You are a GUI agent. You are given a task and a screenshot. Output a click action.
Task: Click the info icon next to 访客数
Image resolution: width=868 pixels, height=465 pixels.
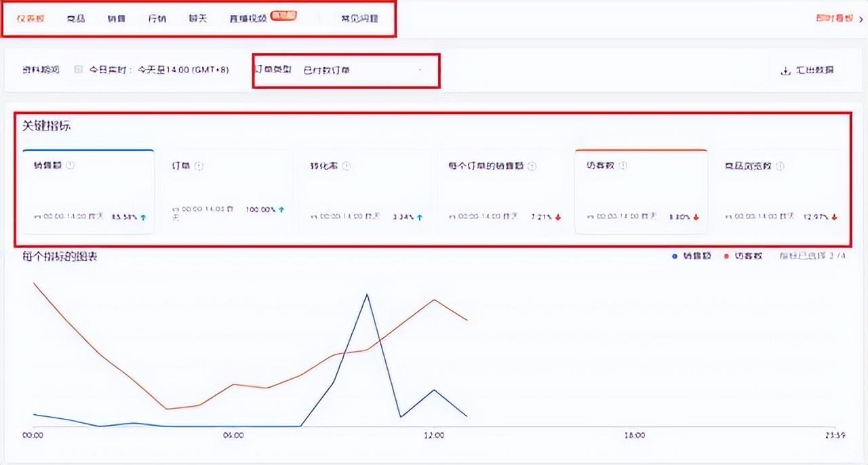623,165
